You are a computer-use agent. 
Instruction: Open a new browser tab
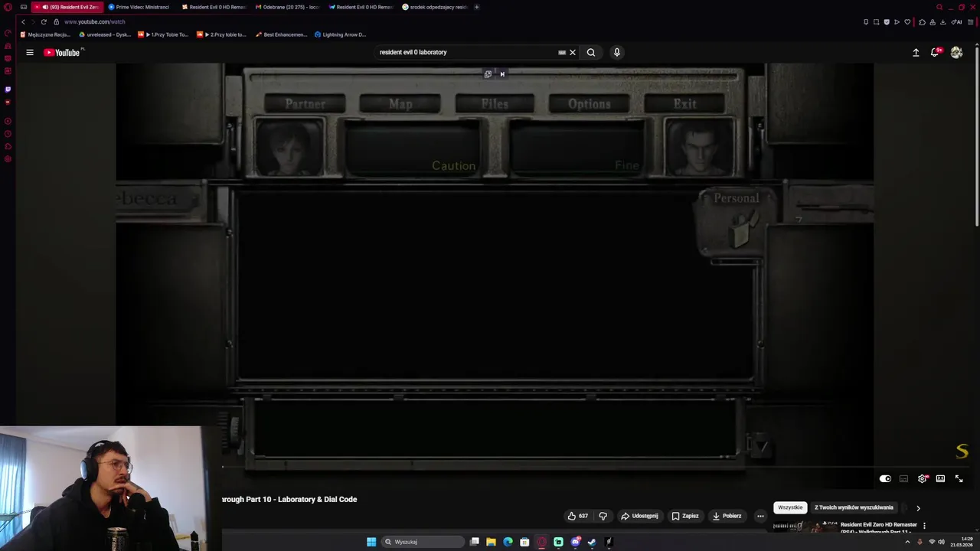click(477, 7)
